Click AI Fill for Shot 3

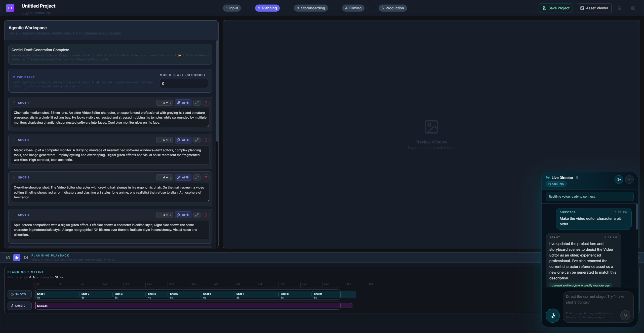[x=183, y=177]
